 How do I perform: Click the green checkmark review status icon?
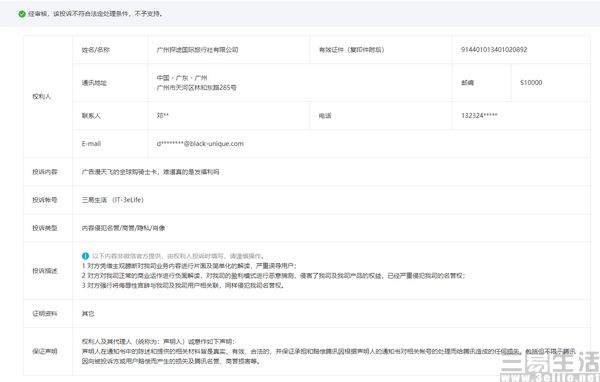[22, 14]
